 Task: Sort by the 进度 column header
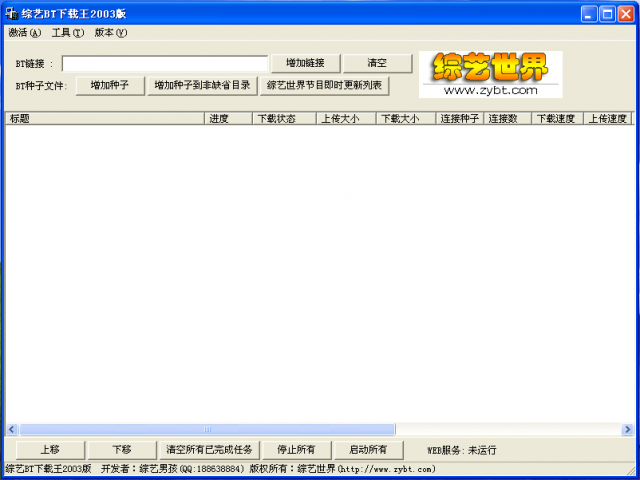(x=228, y=119)
